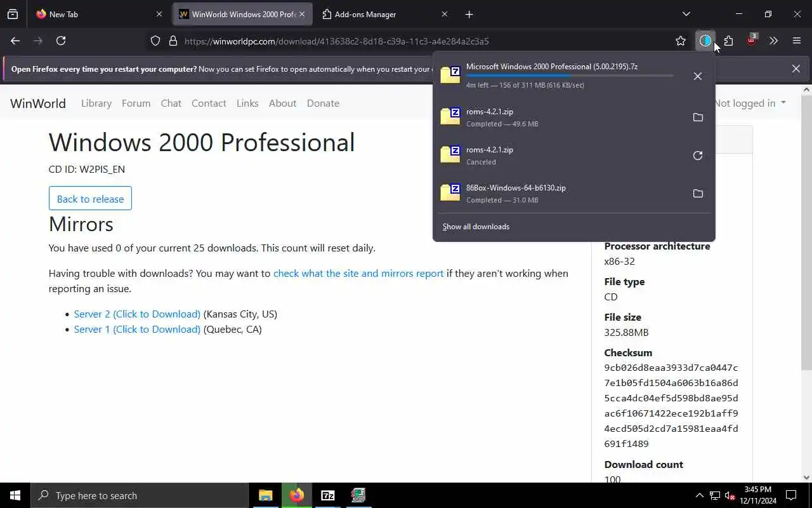The image size is (812, 508).
Task: Open the Chat nav item
Action: coord(171,103)
